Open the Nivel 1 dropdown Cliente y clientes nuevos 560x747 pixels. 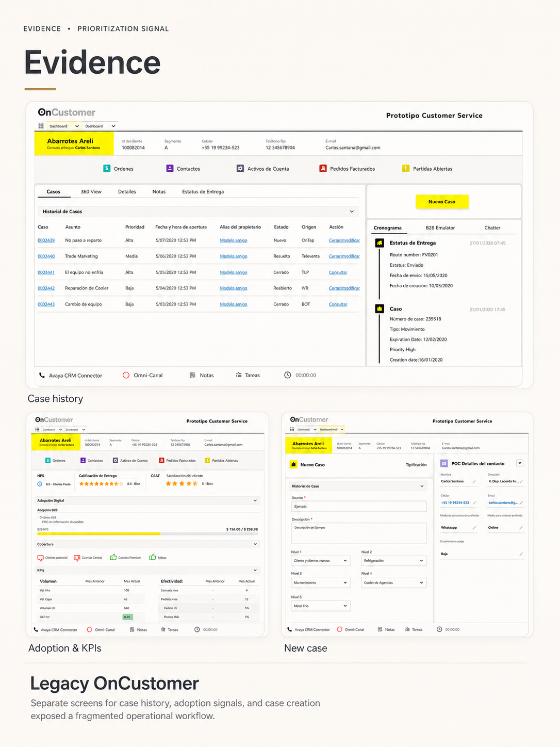[x=321, y=561]
